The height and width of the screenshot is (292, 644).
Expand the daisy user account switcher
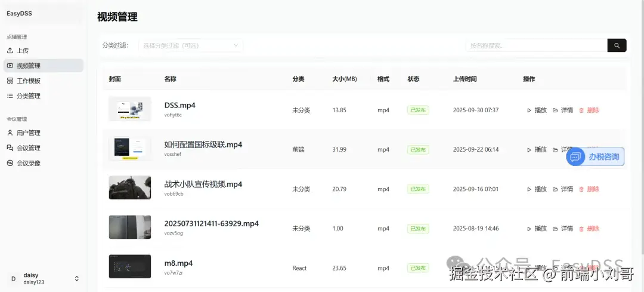[x=76, y=279]
